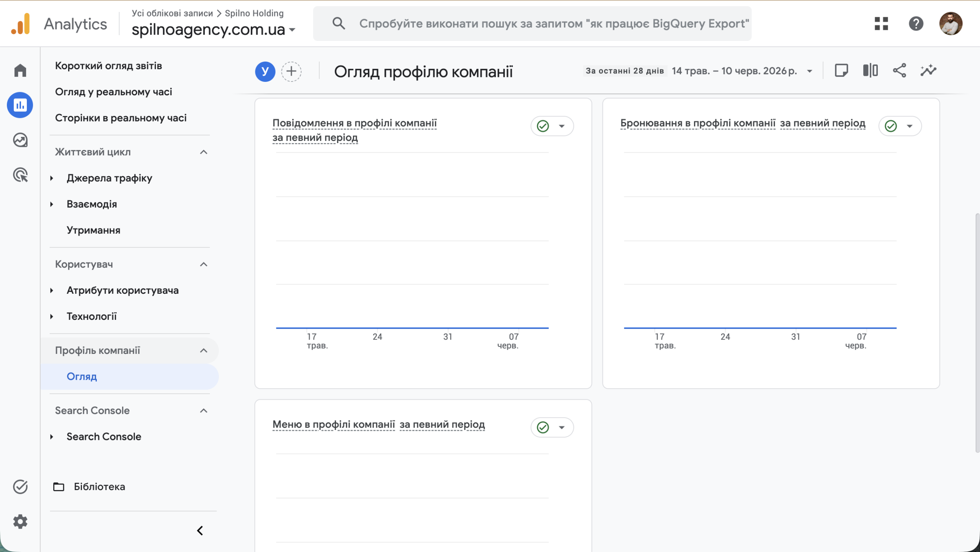Collapse the Search Console section header
The image size is (980, 552).
pos(204,410)
